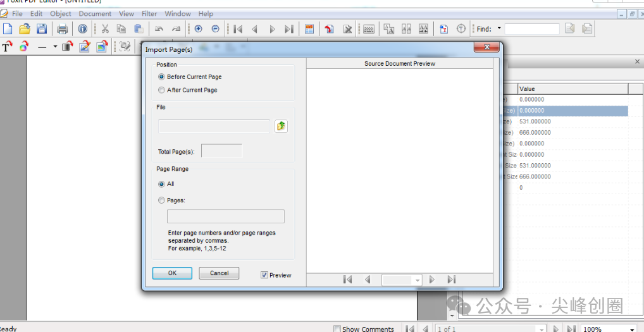Toggle the Preview checkbox
This screenshot has width=644, height=332.
tap(264, 275)
